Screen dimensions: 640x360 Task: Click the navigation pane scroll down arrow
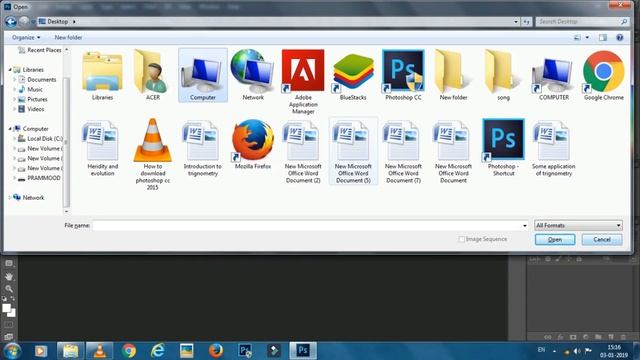[67, 211]
